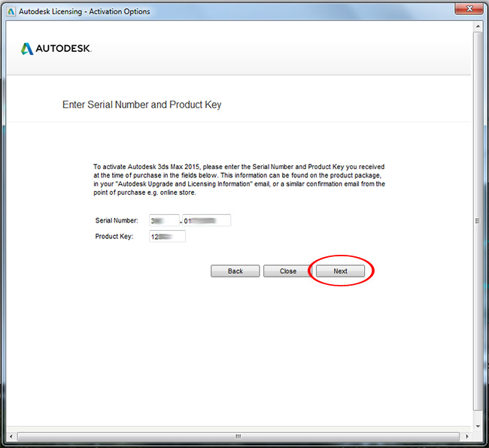The image size is (489, 448).
Task: Focus the first Serial Number field
Action: click(164, 220)
